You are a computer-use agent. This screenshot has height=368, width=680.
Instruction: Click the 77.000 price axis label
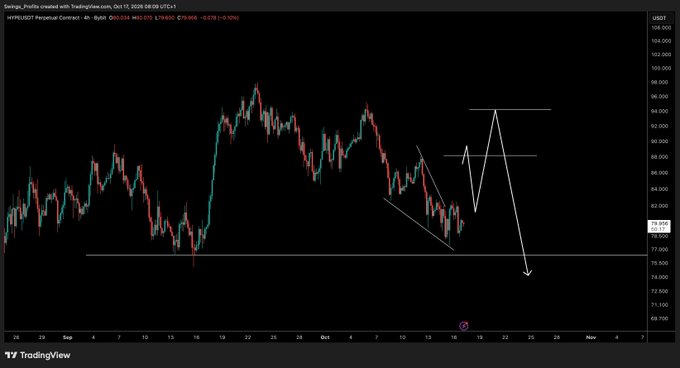pyautogui.click(x=661, y=250)
